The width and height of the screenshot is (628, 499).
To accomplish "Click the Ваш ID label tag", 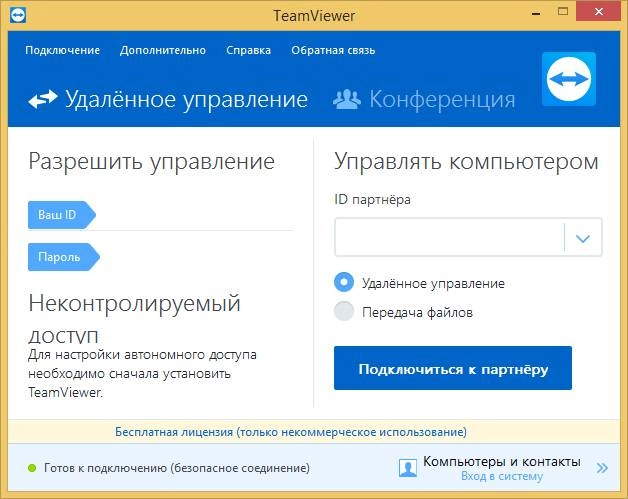I will [61, 215].
